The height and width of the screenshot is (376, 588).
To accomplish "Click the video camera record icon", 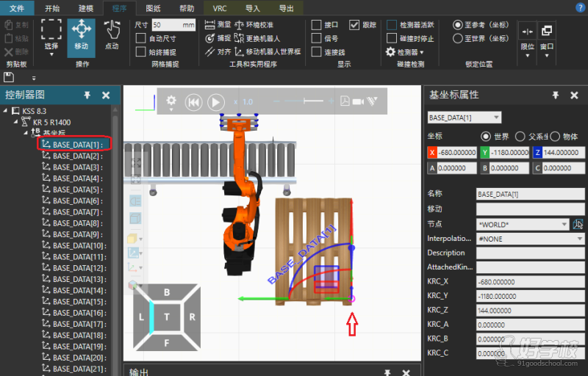I will point(358,101).
